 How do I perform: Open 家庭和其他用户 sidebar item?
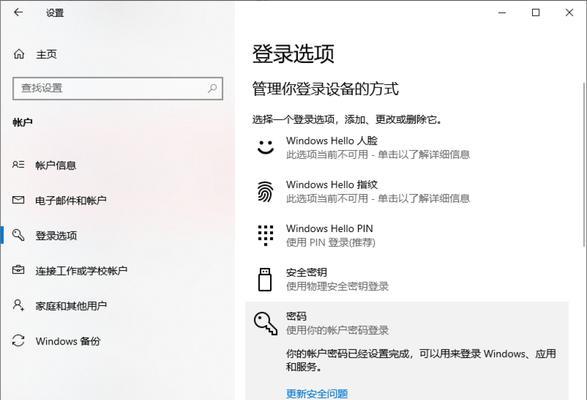point(71,306)
